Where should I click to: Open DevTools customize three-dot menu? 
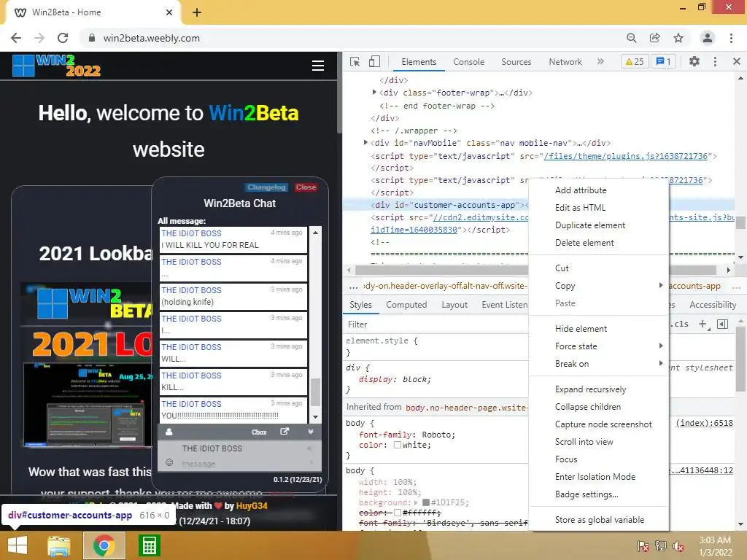715,61
